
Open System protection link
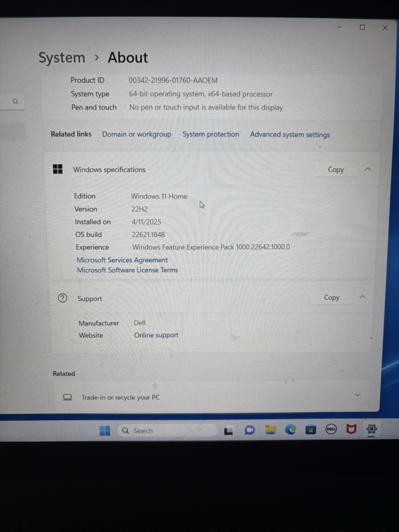pos(211,134)
